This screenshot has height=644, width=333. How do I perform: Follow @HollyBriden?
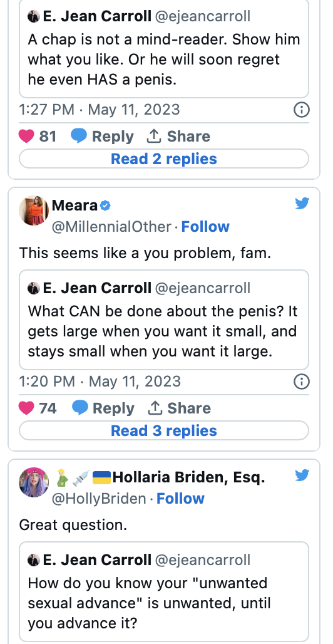(180, 498)
